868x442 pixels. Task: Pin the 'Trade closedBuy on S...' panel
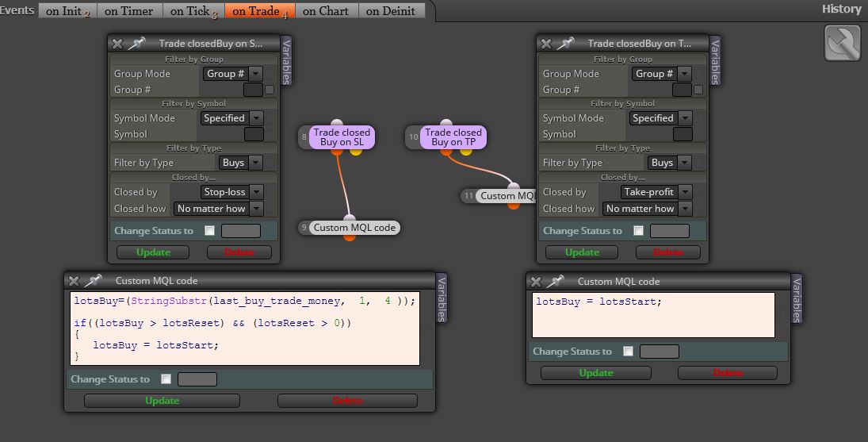click(x=136, y=43)
